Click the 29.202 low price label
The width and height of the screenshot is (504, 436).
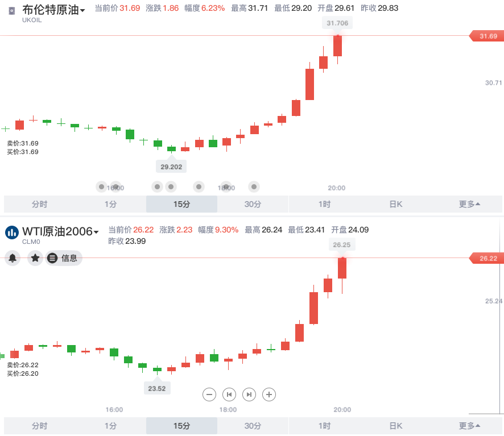171,167
